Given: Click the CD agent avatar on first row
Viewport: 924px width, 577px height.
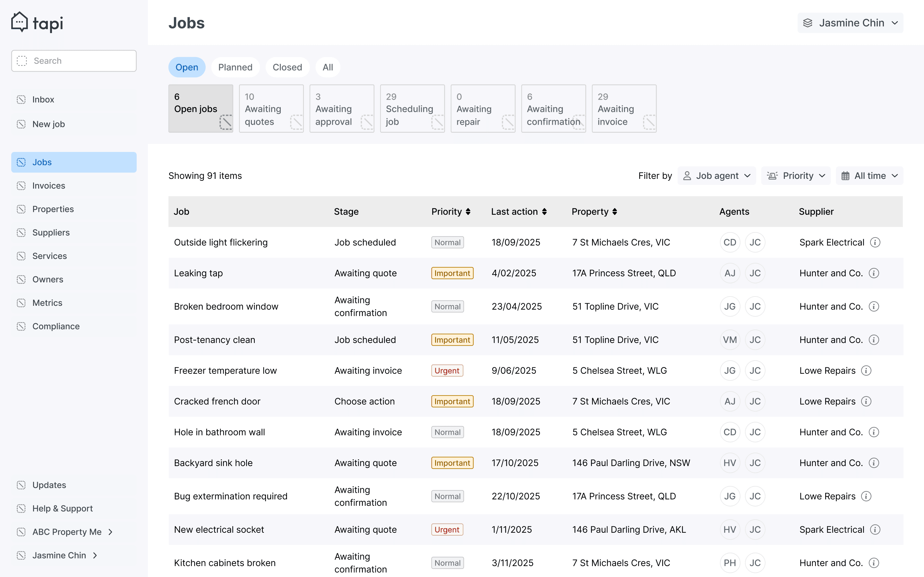Looking at the screenshot, I should point(730,242).
